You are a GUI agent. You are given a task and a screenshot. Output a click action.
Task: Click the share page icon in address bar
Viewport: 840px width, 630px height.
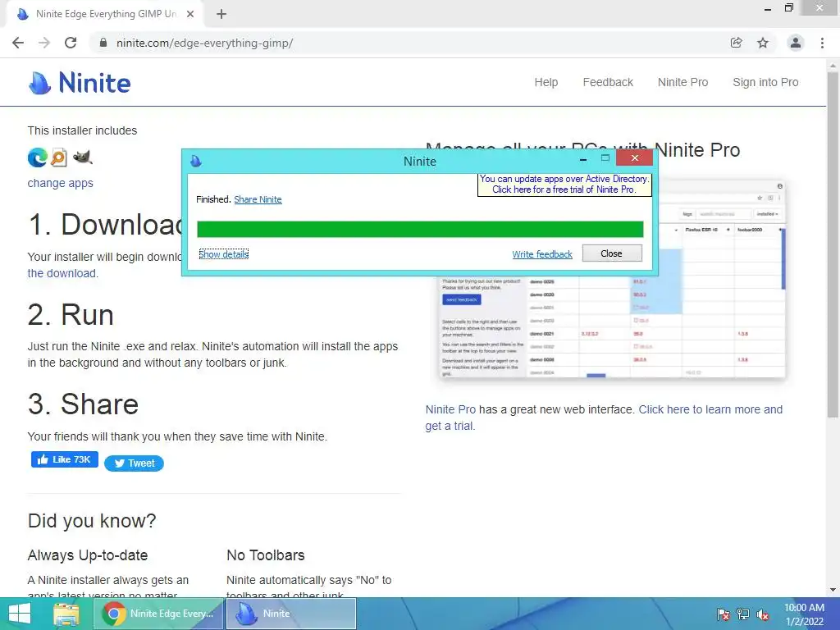pos(737,43)
